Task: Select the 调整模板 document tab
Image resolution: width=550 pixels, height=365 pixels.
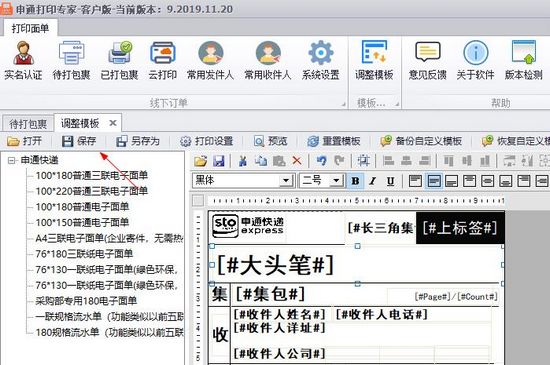Action: tap(80, 123)
